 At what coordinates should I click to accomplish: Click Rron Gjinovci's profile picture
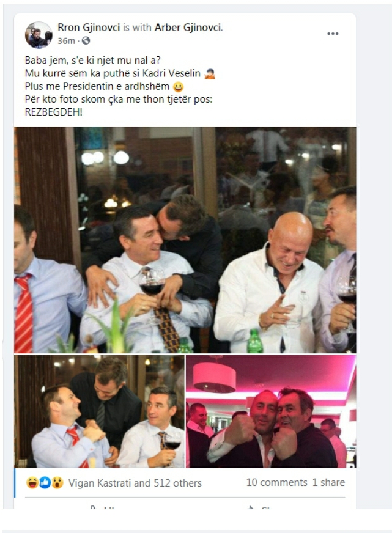[39, 35]
